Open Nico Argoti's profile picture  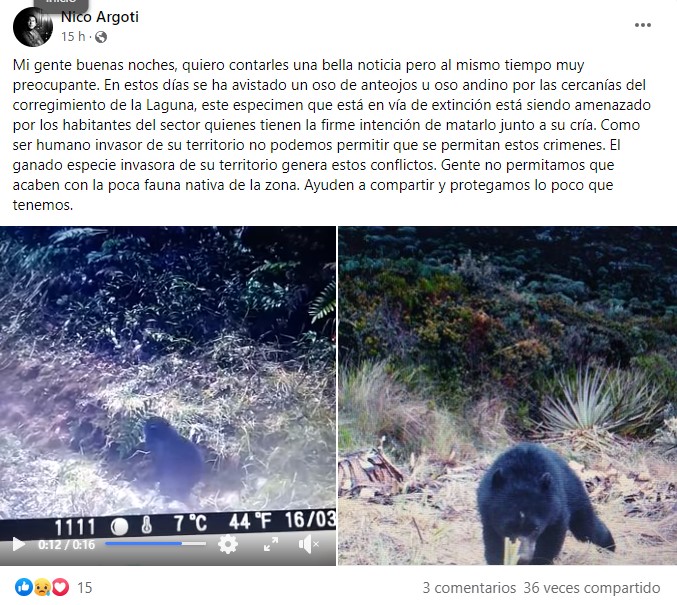(33, 27)
